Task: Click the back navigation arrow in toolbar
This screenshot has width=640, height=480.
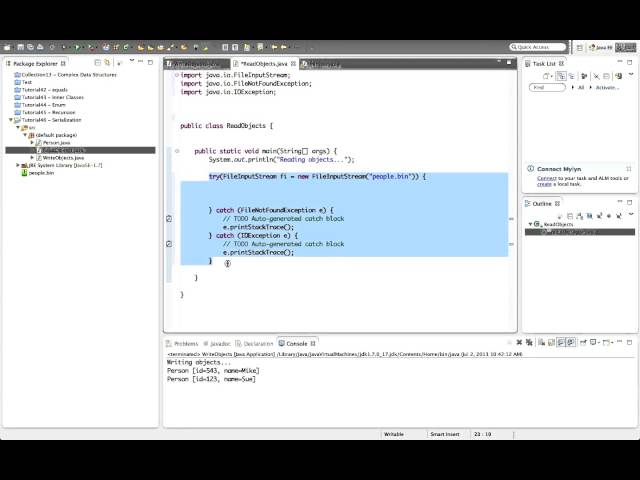Action: click(x=274, y=47)
